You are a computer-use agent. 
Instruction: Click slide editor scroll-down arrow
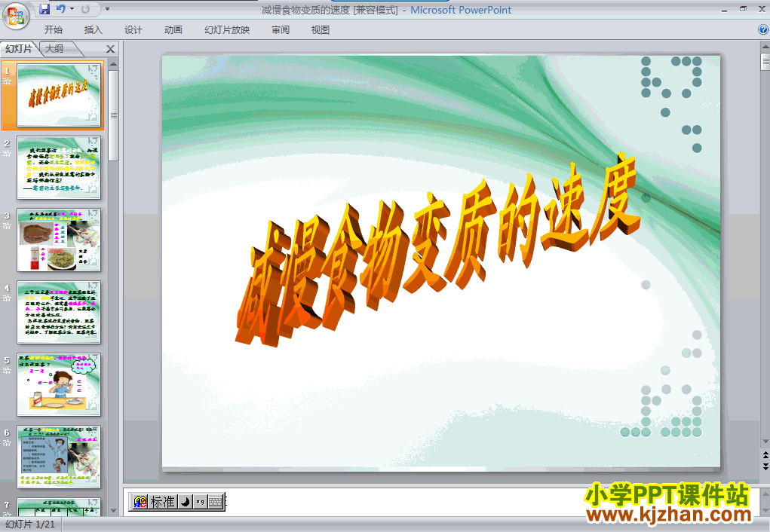coord(765,442)
